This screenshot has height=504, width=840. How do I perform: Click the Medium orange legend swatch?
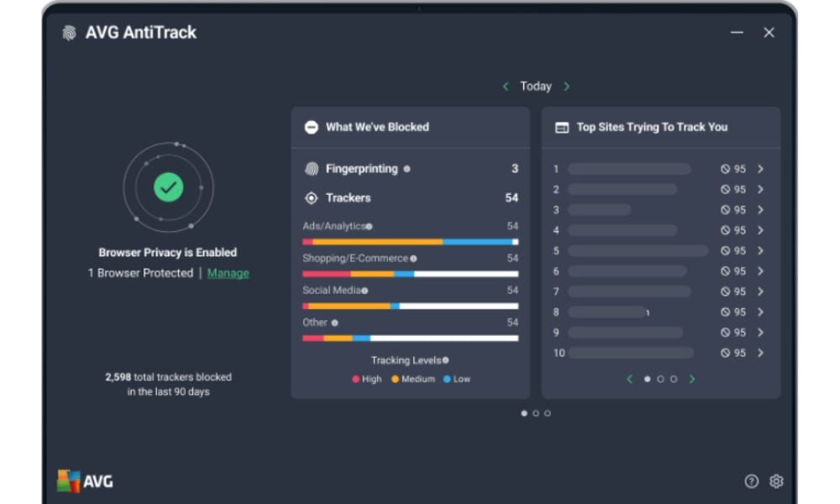[x=395, y=379]
